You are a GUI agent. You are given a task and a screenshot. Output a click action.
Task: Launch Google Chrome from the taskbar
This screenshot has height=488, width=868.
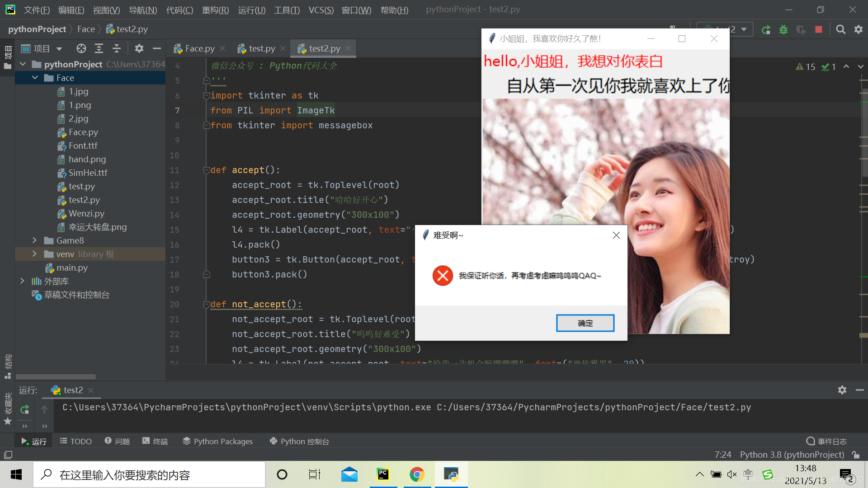[x=417, y=474]
